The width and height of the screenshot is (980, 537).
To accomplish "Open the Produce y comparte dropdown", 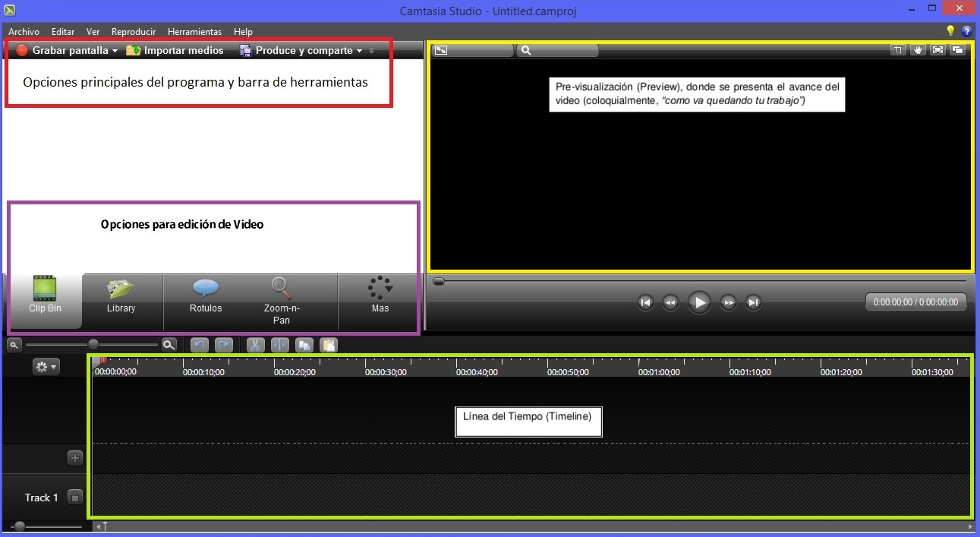I will (x=359, y=51).
